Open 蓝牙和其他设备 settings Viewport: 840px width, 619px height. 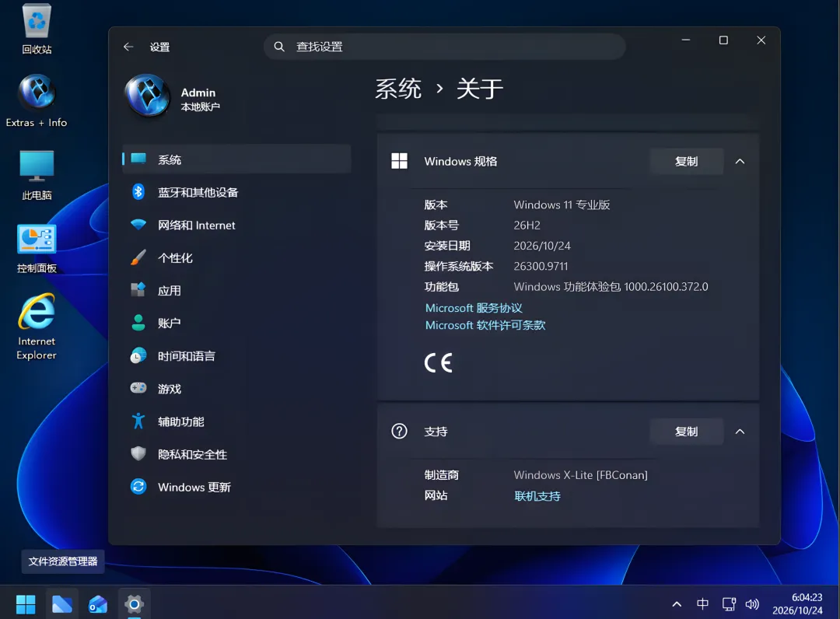tap(236, 192)
